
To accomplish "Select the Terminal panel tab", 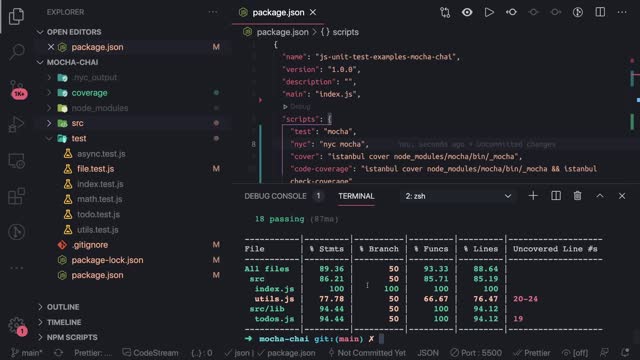I will (x=356, y=196).
